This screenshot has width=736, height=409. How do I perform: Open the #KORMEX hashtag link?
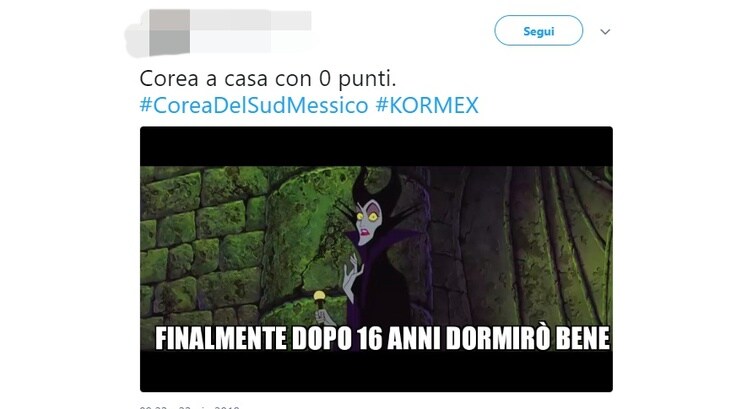tap(427, 105)
